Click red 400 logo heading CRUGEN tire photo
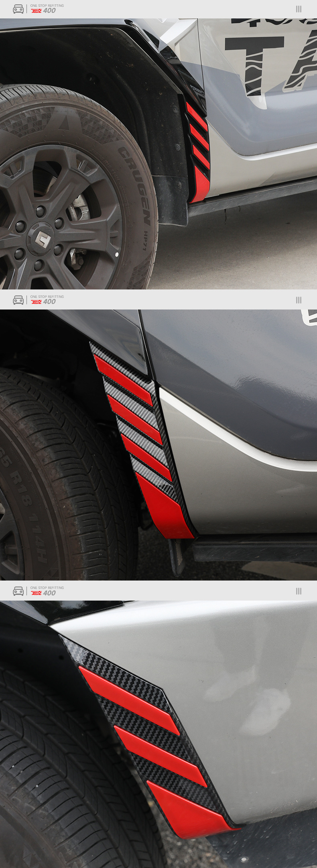The width and height of the screenshot is (317, 868). pyautogui.click(x=43, y=11)
